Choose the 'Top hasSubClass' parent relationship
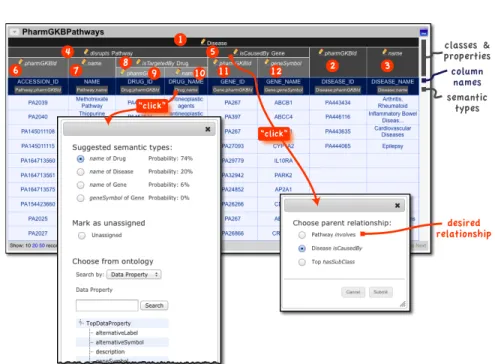The height and width of the screenshot is (364, 495). tap(302, 262)
